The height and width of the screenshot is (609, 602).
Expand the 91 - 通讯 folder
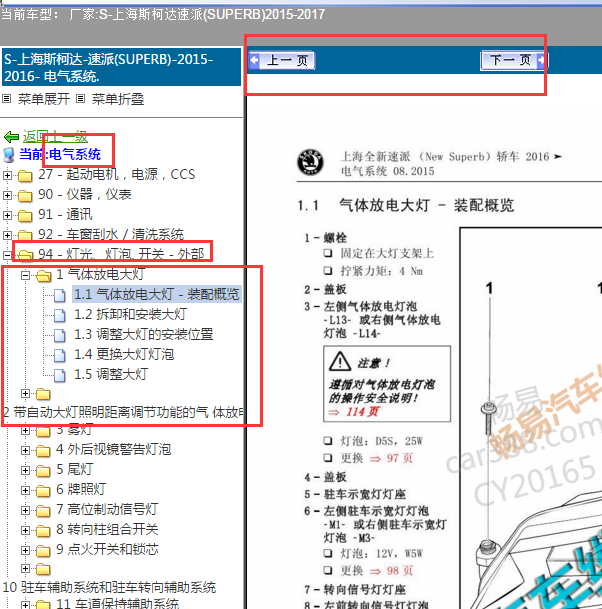coord(7,215)
